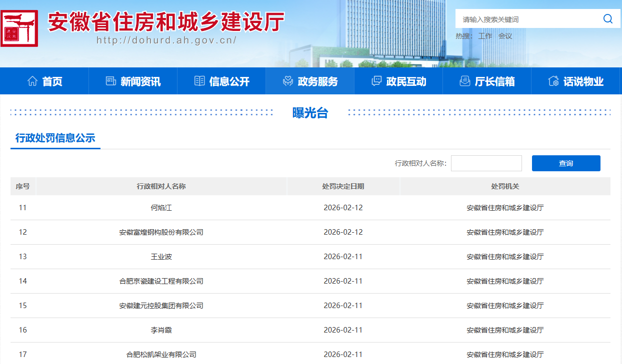Click the search magnifier icon
This screenshot has width=622, height=364.
pos(607,19)
